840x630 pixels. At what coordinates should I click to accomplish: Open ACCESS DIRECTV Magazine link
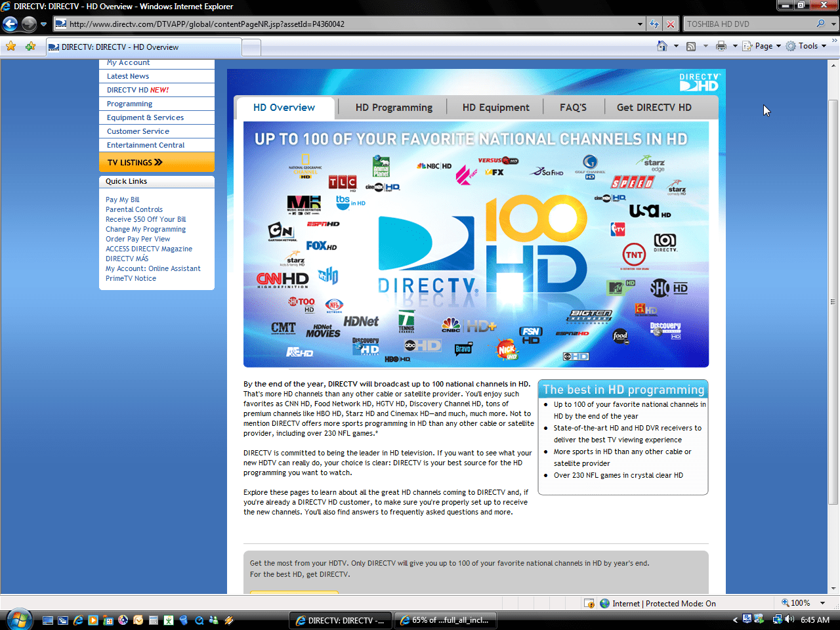point(149,249)
